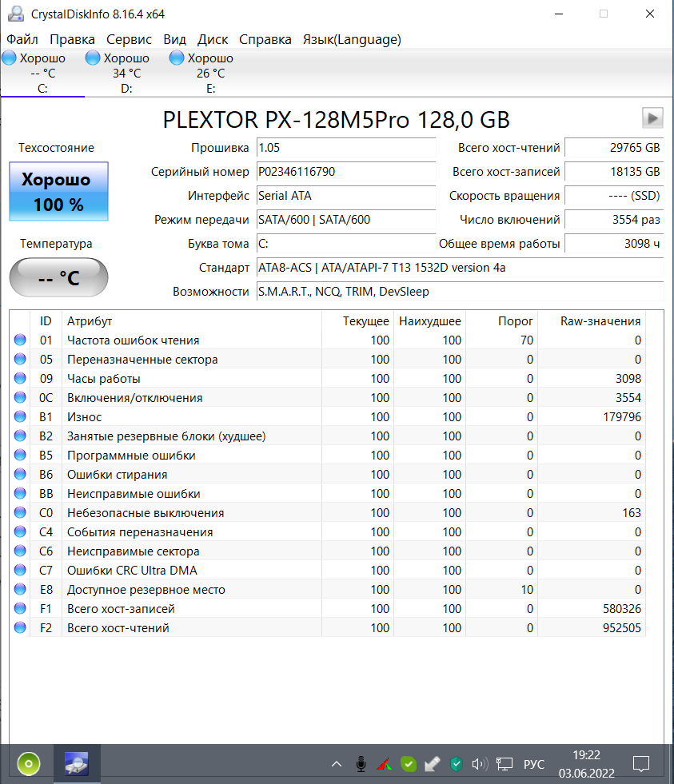674x784 pixels.
Task: Click status icon for Включения/отключения row
Action: point(20,397)
